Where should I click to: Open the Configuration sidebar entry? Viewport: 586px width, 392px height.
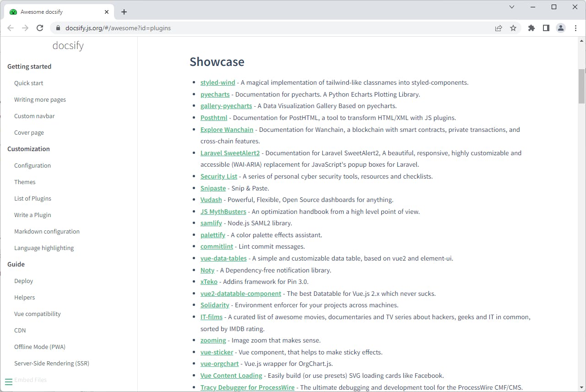(x=33, y=165)
